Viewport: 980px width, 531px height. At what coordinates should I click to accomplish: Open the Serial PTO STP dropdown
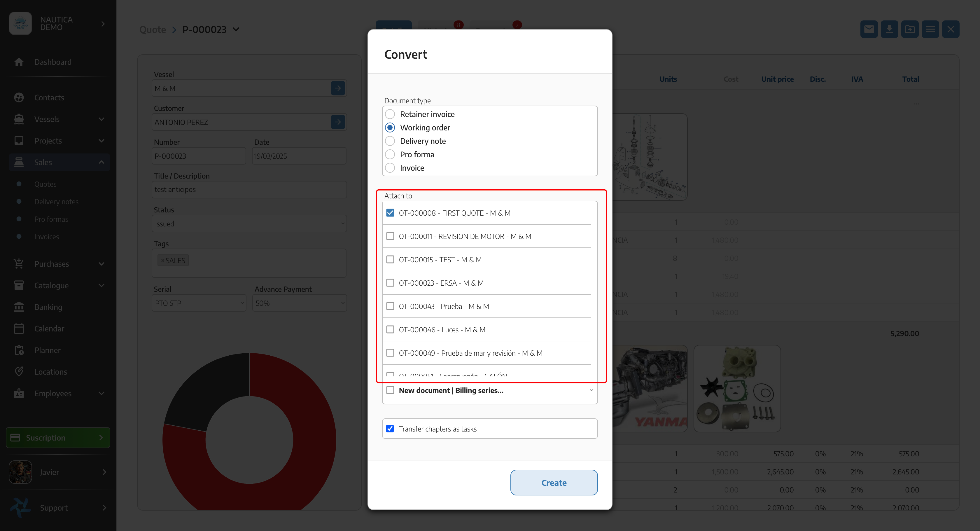[x=199, y=303]
